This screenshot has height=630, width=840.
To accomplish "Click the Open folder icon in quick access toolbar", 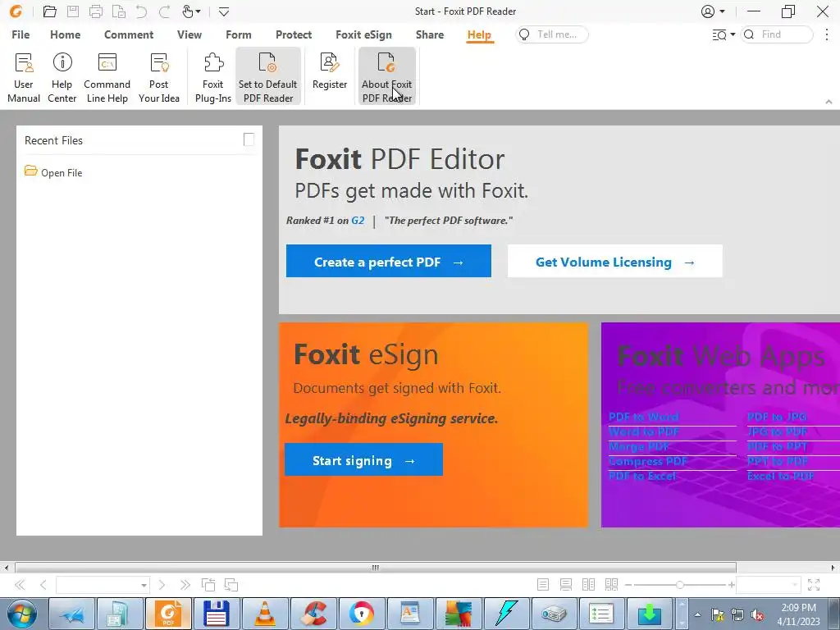I will pyautogui.click(x=50, y=11).
